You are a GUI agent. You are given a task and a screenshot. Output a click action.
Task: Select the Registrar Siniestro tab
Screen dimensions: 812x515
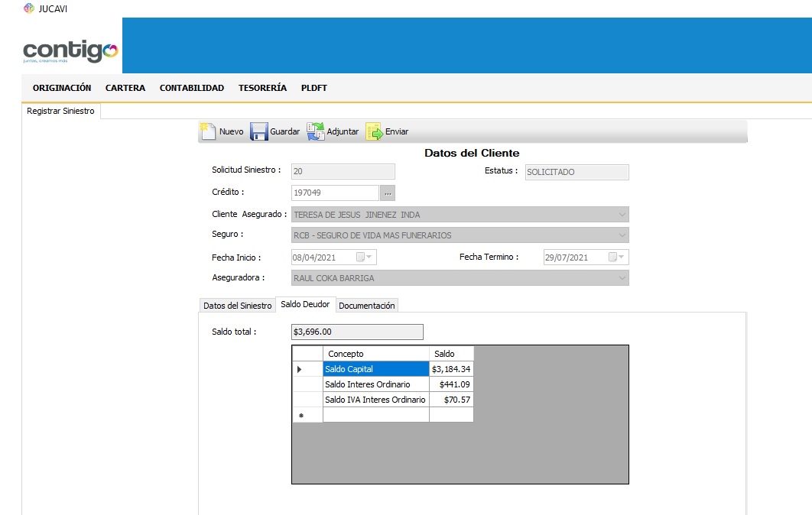pos(60,112)
